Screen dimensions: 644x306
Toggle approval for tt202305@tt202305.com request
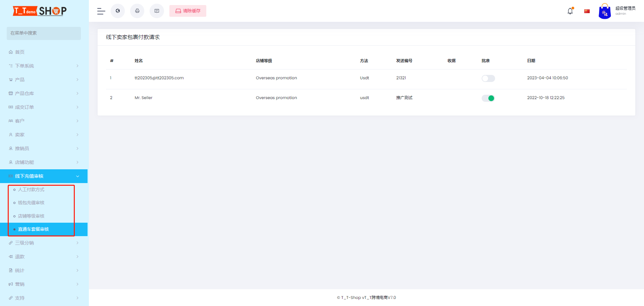click(x=488, y=78)
